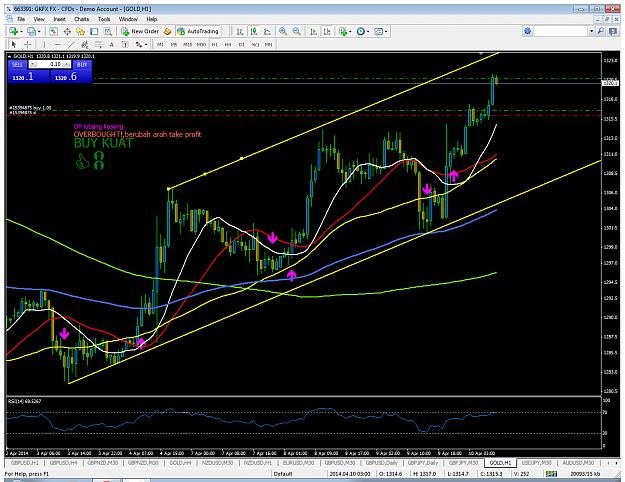625x482 pixels.
Task: Open the Charts menu
Action: coord(81,19)
